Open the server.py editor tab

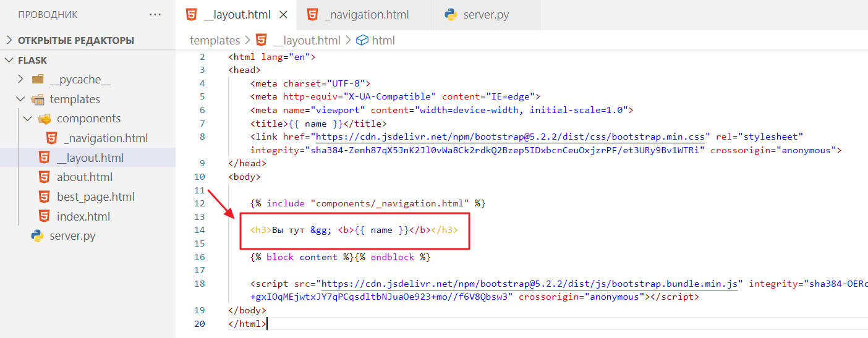pyautogui.click(x=486, y=15)
